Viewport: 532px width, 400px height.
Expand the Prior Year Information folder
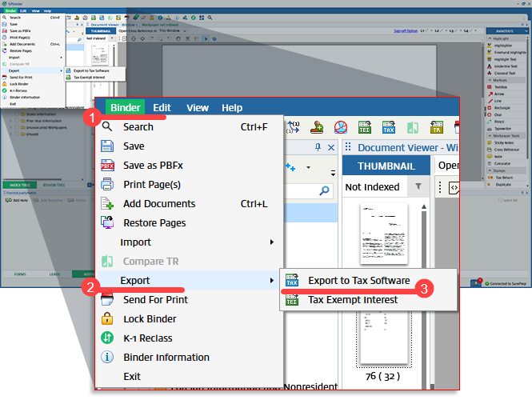click(x=11, y=121)
